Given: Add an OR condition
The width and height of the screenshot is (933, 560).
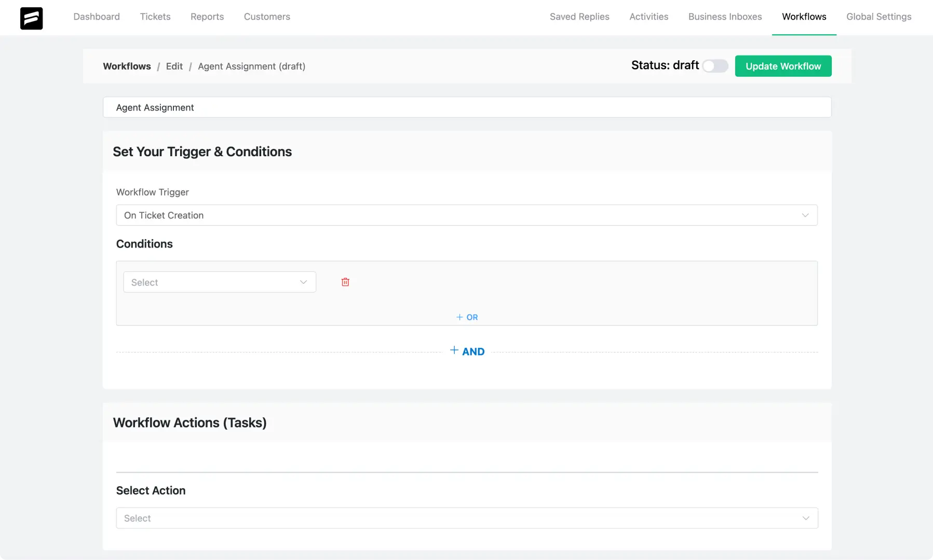Looking at the screenshot, I should [x=467, y=317].
